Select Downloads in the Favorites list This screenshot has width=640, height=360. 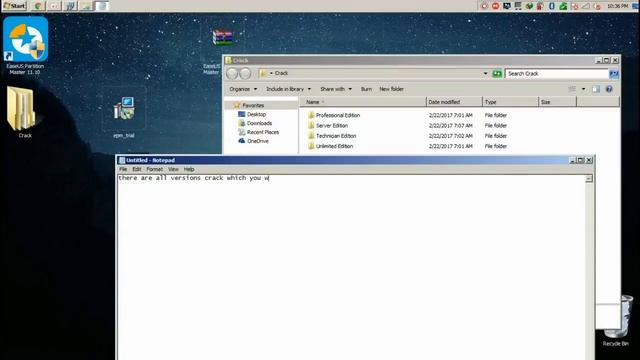pos(259,123)
